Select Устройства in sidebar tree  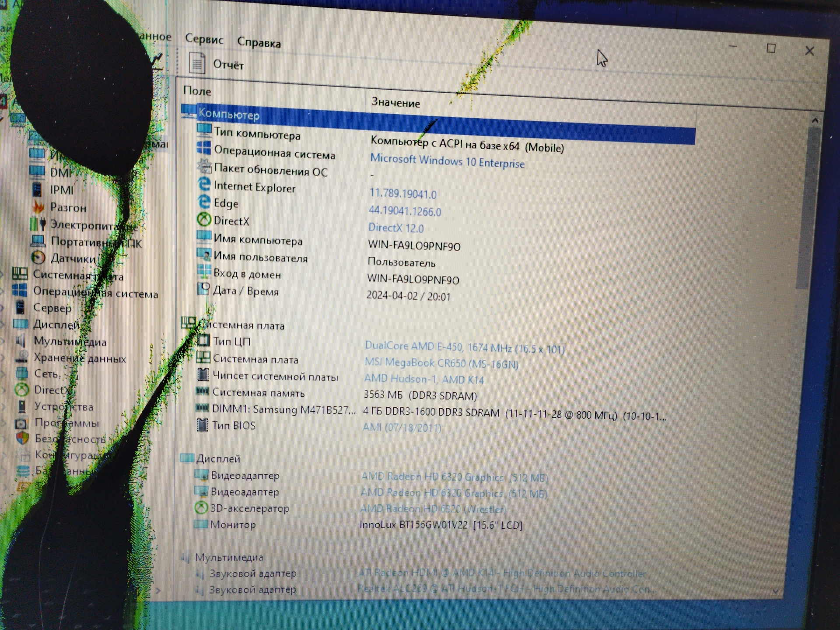(x=64, y=406)
